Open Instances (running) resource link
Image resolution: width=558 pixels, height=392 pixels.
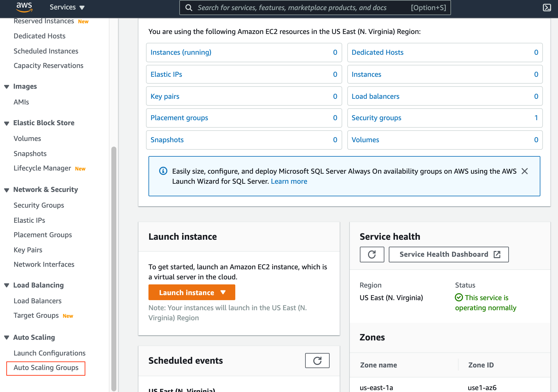click(181, 52)
